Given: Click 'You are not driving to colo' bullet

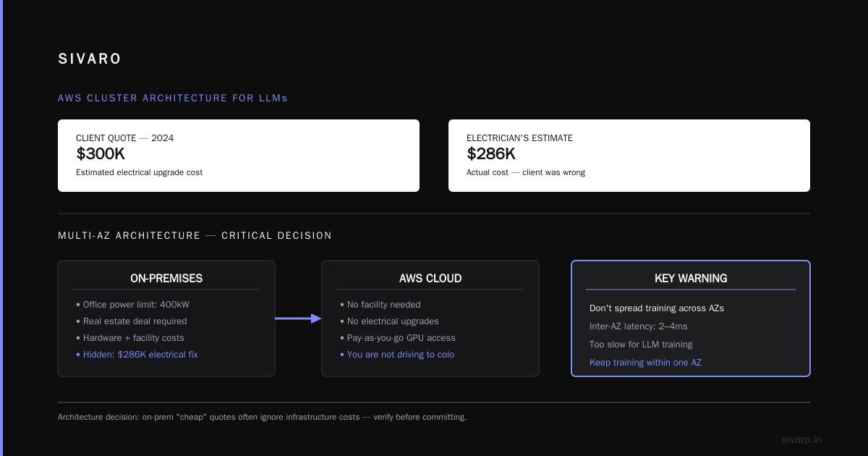Looking at the screenshot, I should (397, 355).
